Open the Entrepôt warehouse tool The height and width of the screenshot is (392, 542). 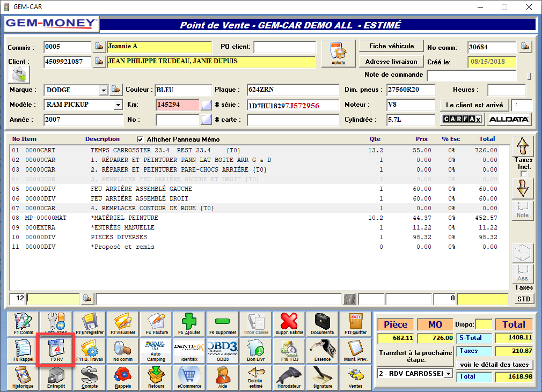[56, 378]
